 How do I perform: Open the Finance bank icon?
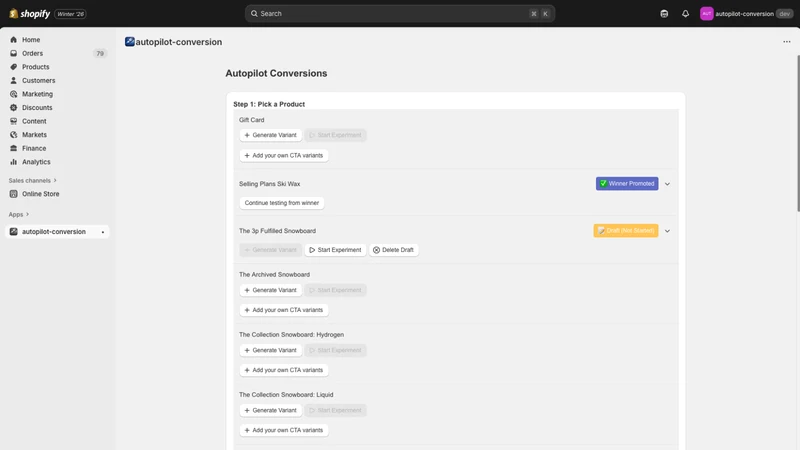coord(14,148)
